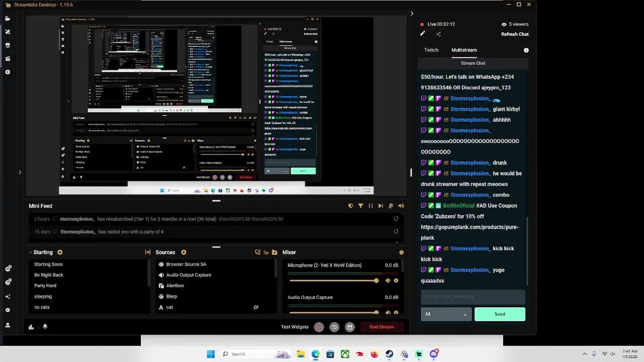
Task: Open performance stats bar chart icon
Action: pyautogui.click(x=31, y=327)
